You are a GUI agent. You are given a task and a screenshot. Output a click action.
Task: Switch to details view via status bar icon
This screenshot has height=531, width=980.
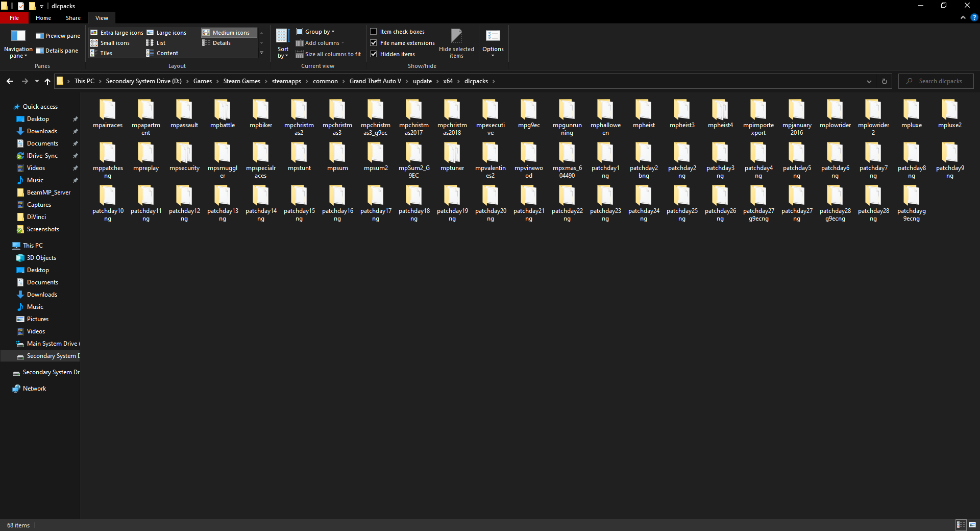click(961, 525)
